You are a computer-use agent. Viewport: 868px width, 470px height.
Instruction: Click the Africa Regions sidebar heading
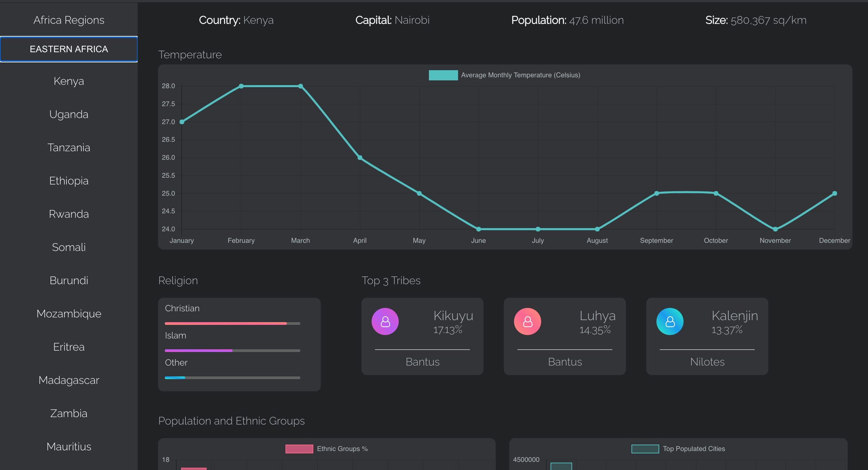(x=69, y=20)
